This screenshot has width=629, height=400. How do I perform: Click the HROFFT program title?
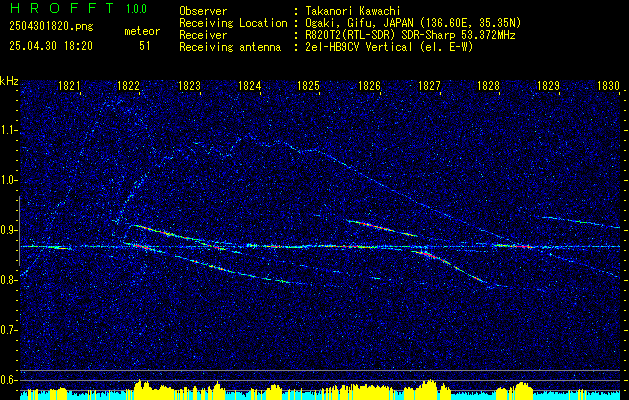click(x=62, y=8)
